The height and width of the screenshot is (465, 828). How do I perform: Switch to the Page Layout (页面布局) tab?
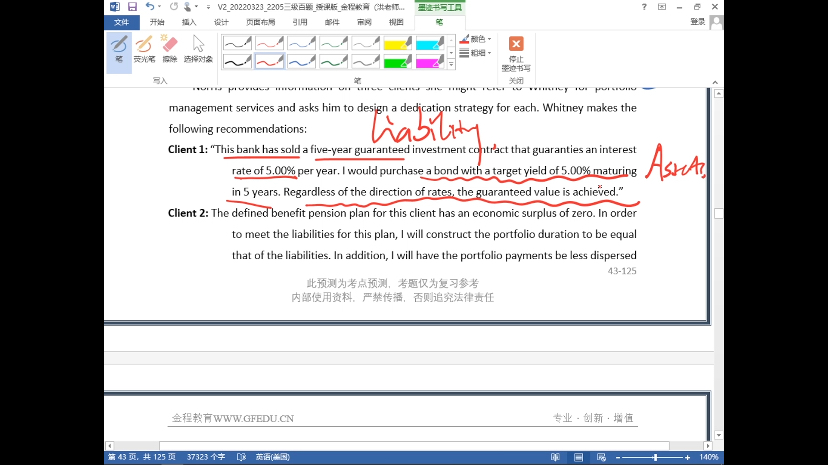coord(260,22)
